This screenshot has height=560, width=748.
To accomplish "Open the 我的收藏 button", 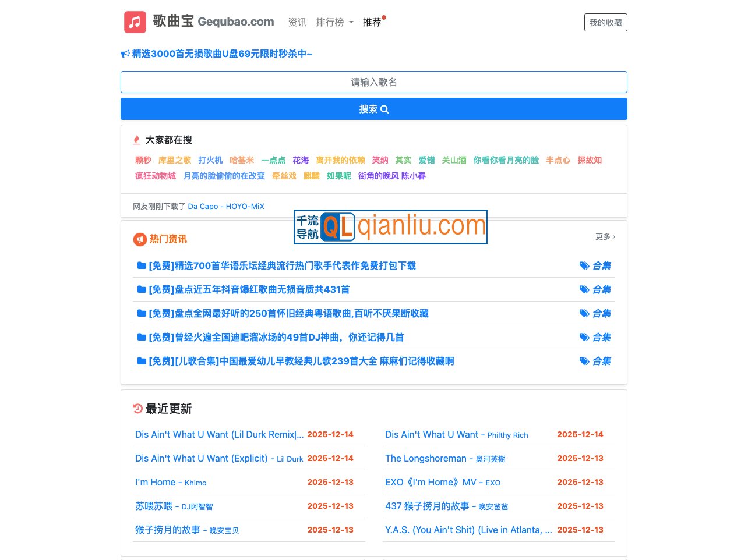I will coord(605,23).
